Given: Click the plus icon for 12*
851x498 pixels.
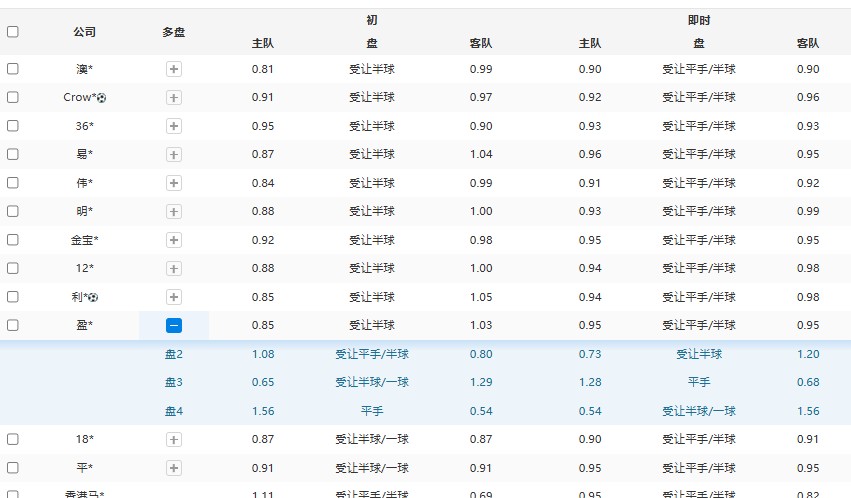Looking at the screenshot, I should click(174, 269).
